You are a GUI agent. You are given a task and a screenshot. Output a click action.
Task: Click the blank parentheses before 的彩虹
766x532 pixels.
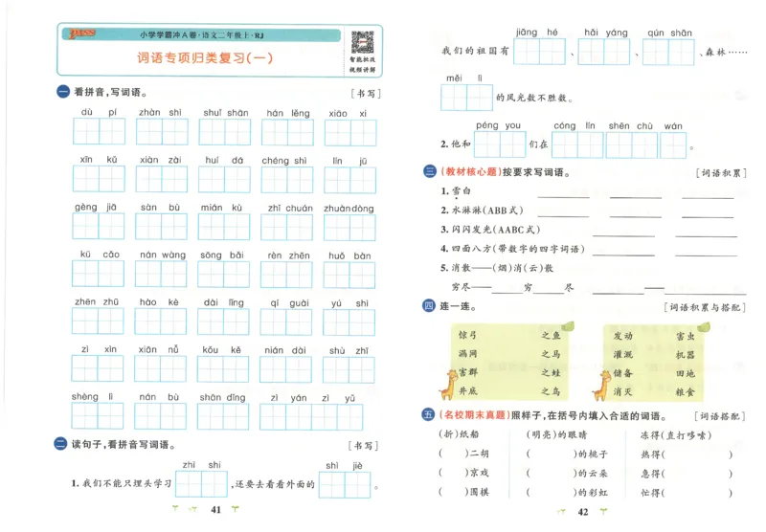[552, 493]
